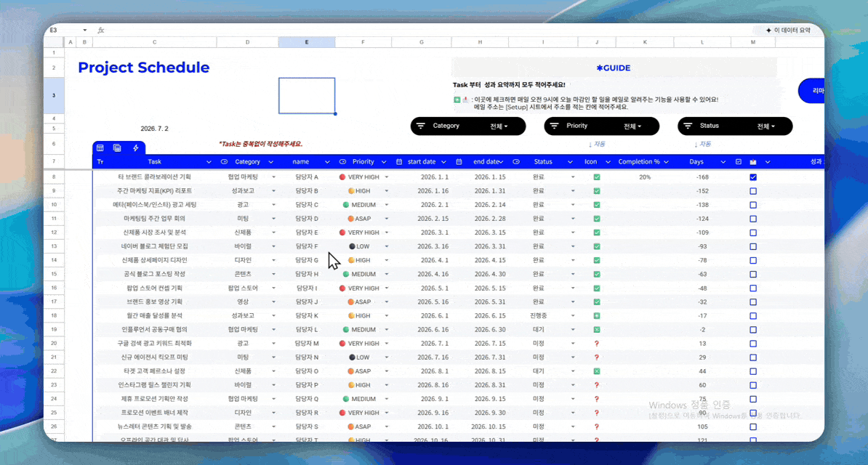Check the mail checkbox in row 13
The image size is (868, 465).
(x=753, y=246)
